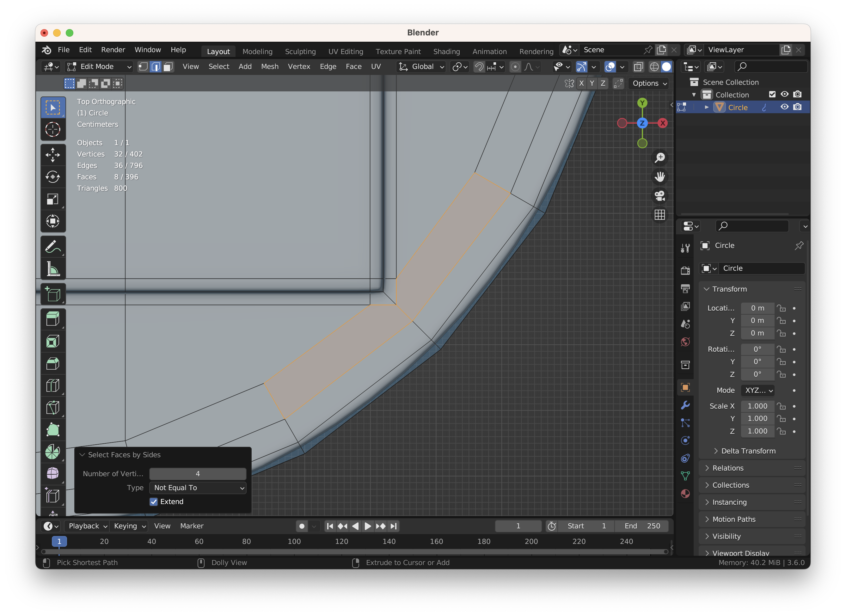
Task: Switch to the Modeling workspace tab
Action: tap(257, 52)
